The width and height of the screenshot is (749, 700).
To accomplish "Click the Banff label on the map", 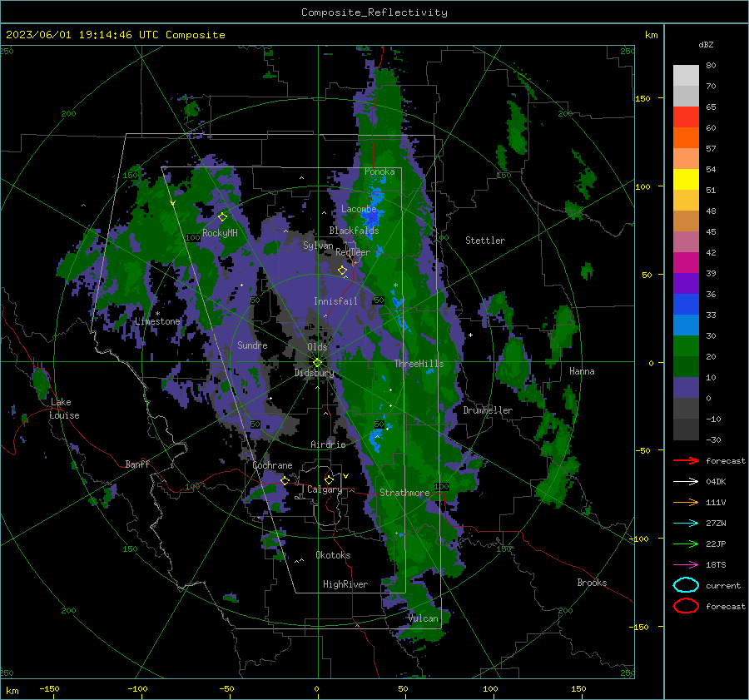I will pos(137,464).
